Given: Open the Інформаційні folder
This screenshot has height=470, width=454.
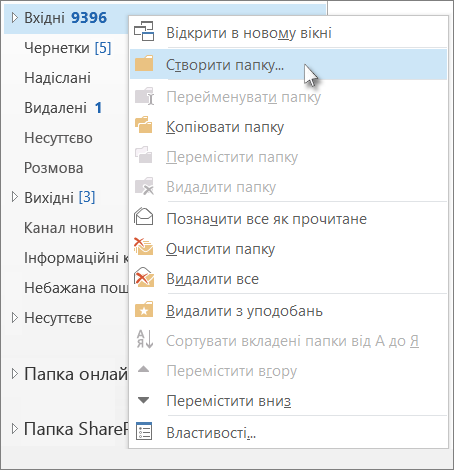Looking at the screenshot, I should [76, 258].
